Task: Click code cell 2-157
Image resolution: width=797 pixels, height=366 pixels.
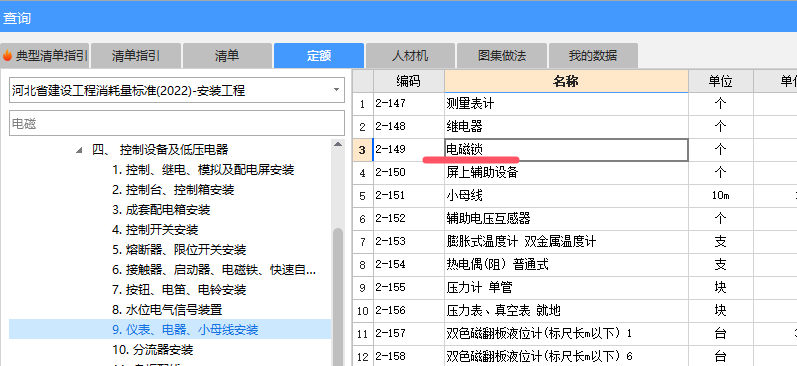Action: (409, 333)
